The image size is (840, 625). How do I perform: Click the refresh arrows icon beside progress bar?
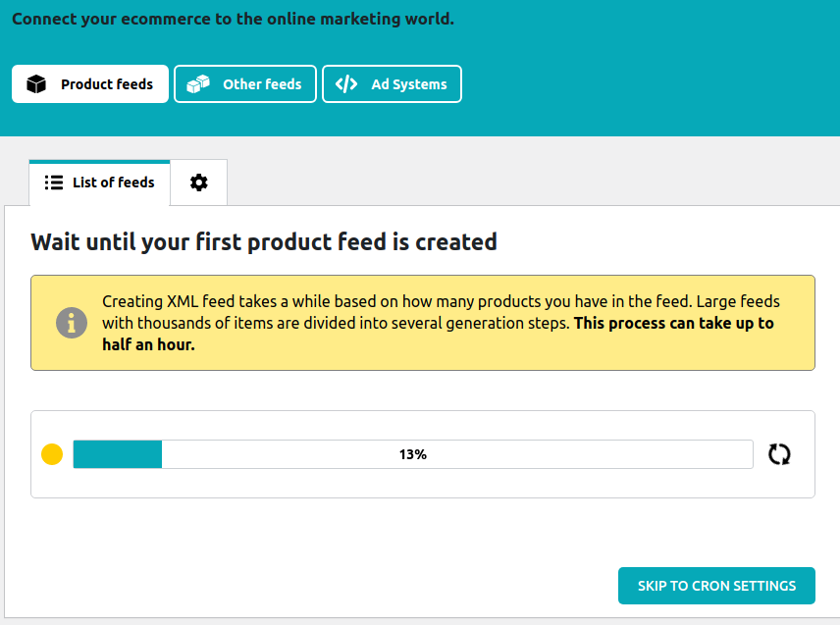779,454
